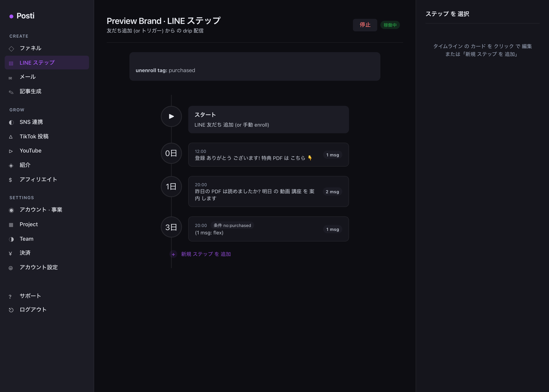Click the LINE ステップ sidebar icon
This screenshot has height=392, width=549.
click(x=11, y=63)
